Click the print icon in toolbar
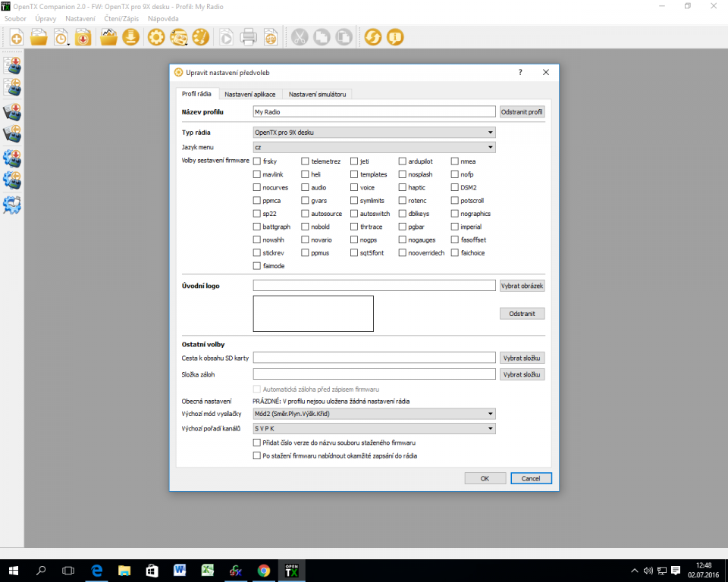Screen dimensions: 728x582 point(249,36)
